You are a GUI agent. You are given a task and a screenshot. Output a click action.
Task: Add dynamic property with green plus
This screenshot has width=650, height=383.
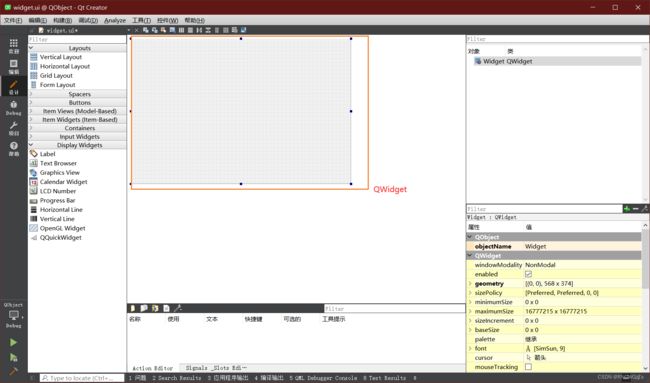[627, 209]
